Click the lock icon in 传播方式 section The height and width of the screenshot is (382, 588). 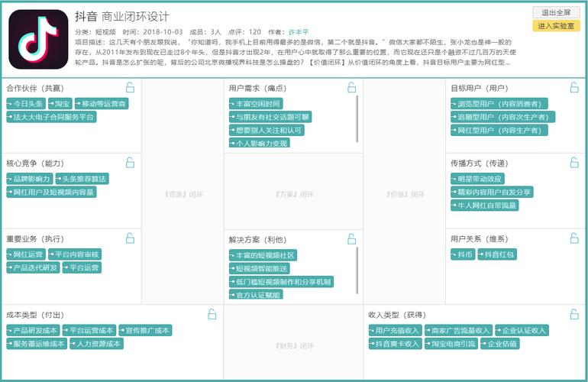click(574, 163)
